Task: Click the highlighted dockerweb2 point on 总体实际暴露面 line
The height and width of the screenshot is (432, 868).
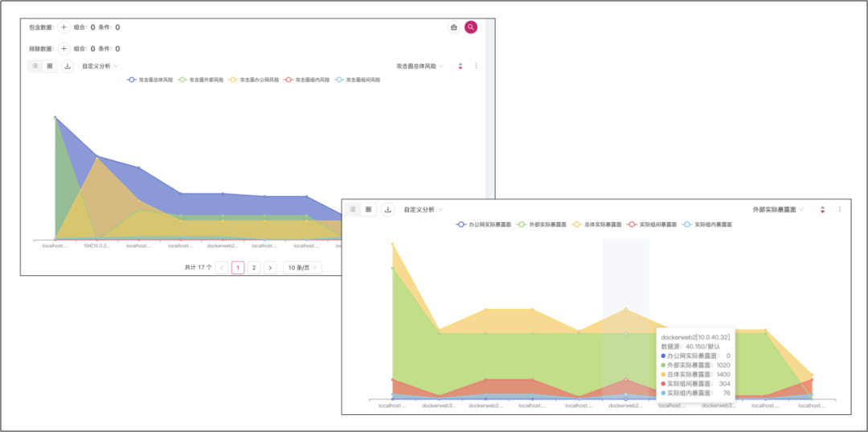Action: 625,309
